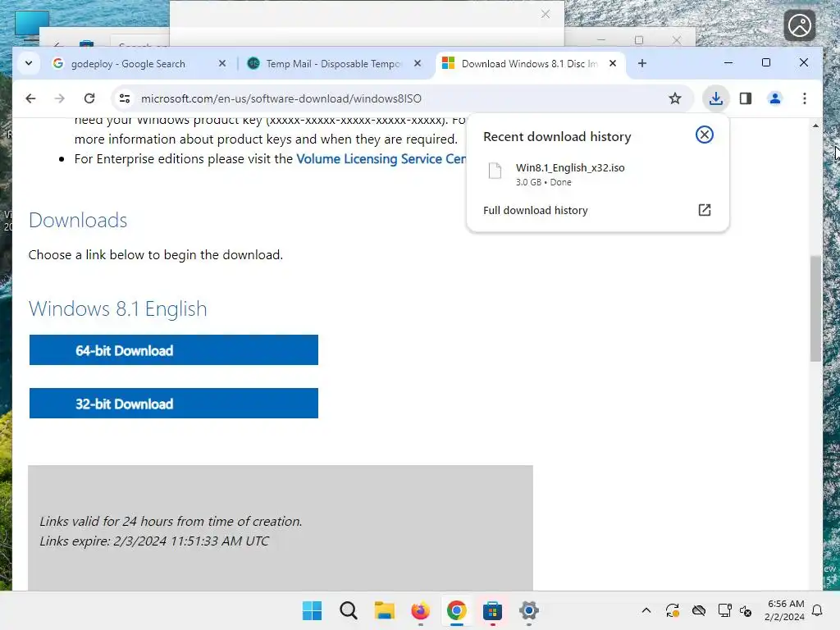
Task: Click the desktop monitor icon top left
Action: click(x=32, y=25)
